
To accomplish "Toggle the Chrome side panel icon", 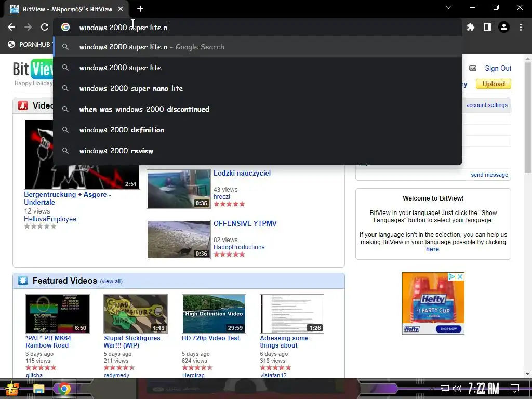I will [487, 27].
